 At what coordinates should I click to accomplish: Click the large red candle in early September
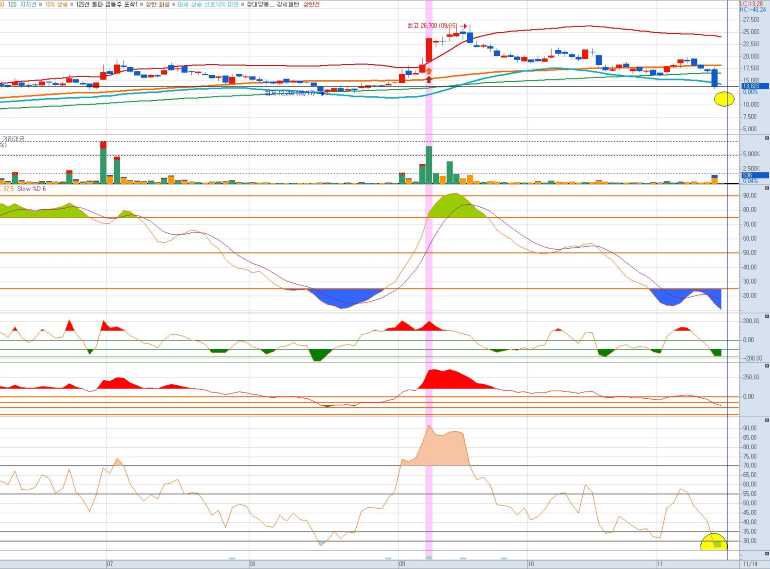point(429,50)
